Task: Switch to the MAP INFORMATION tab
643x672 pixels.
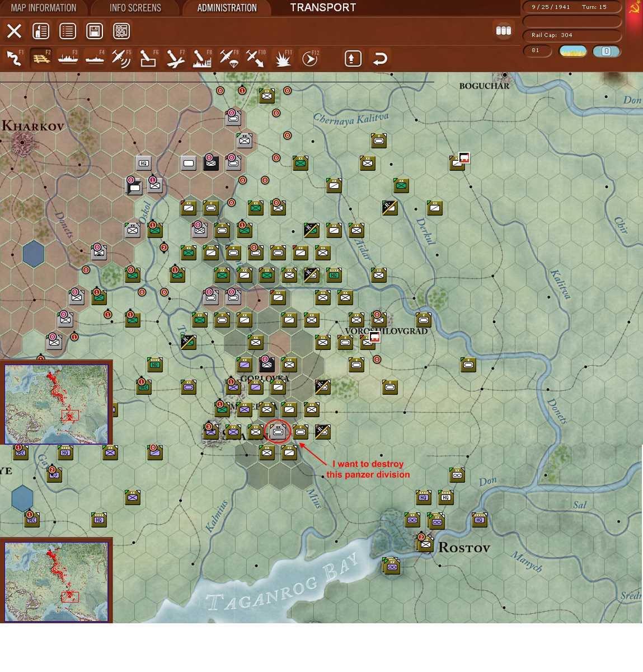Action: click(44, 7)
